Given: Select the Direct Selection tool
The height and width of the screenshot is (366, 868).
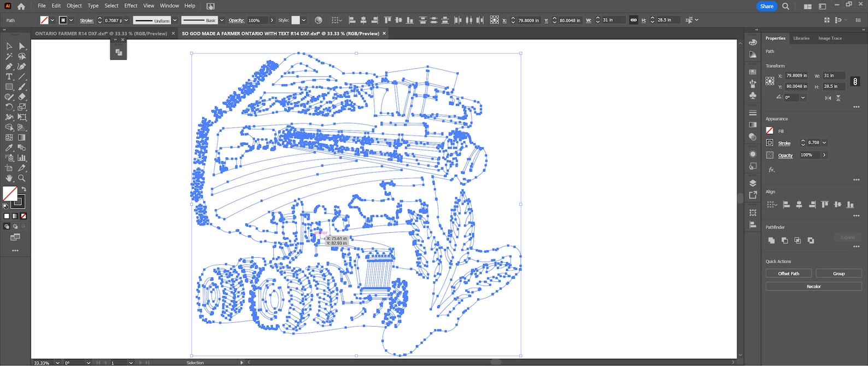Looking at the screenshot, I should tap(22, 46).
